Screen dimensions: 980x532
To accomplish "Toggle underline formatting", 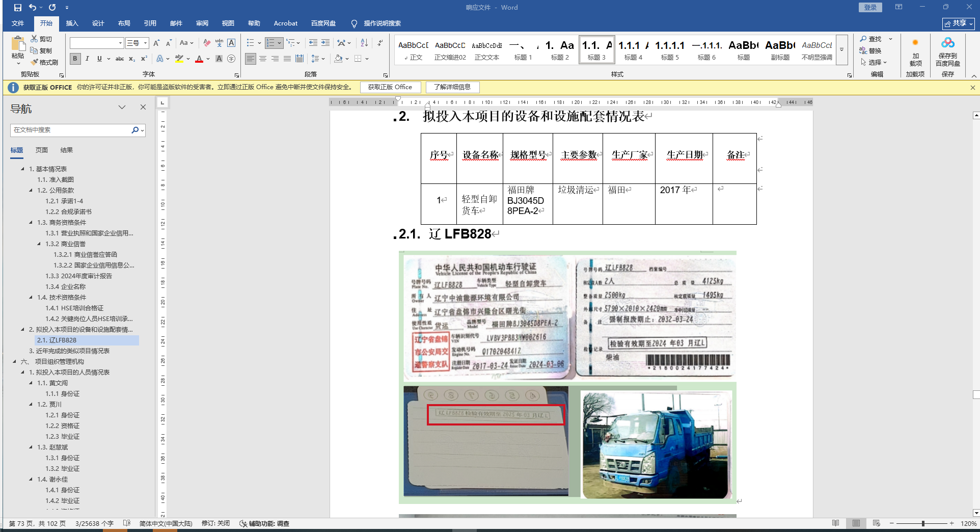I will pos(99,59).
